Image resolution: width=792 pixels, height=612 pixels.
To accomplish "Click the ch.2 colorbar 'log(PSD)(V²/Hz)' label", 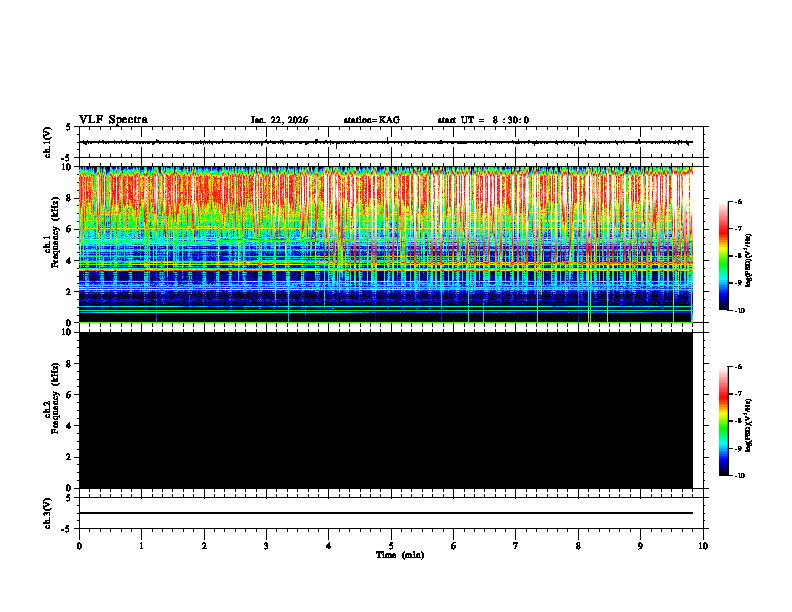I will coord(748,425).
